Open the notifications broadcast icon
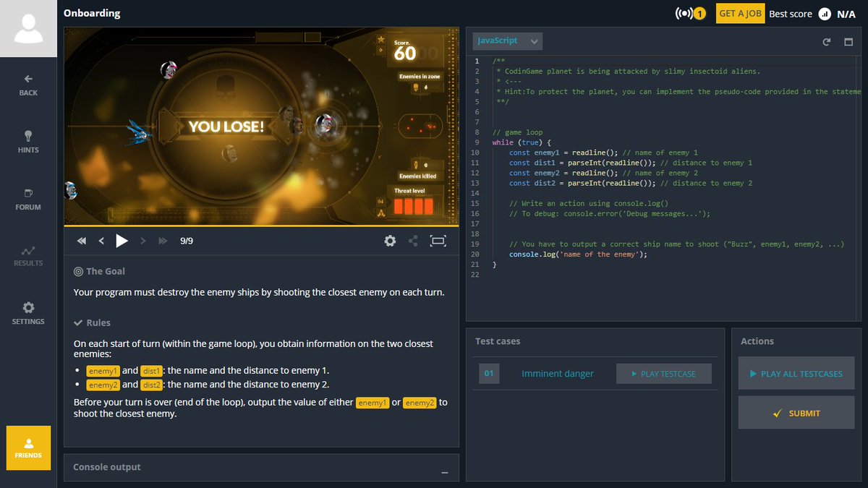Screen dimensions: 868x488 (689, 14)
